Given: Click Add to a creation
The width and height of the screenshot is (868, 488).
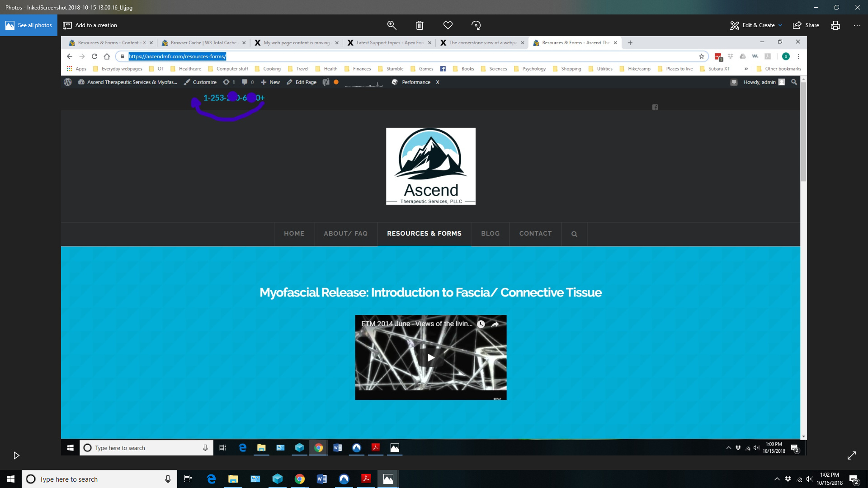Looking at the screenshot, I should click(90, 25).
